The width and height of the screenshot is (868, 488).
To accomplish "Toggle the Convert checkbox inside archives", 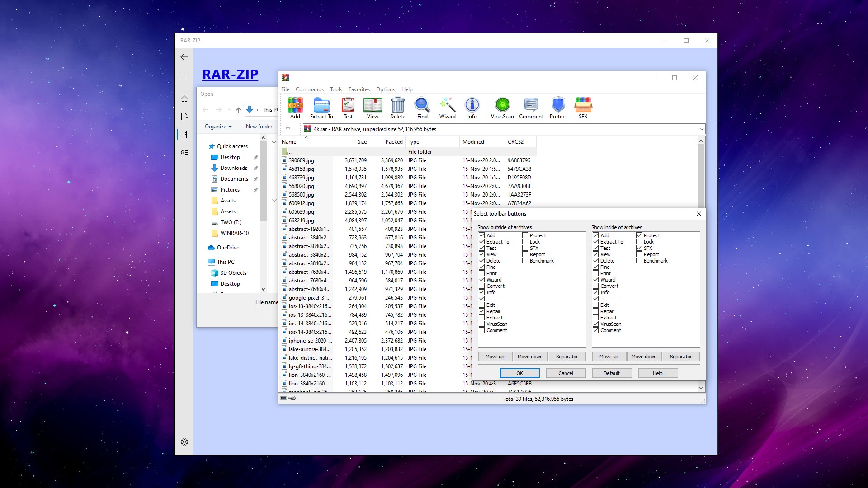I will click(596, 286).
